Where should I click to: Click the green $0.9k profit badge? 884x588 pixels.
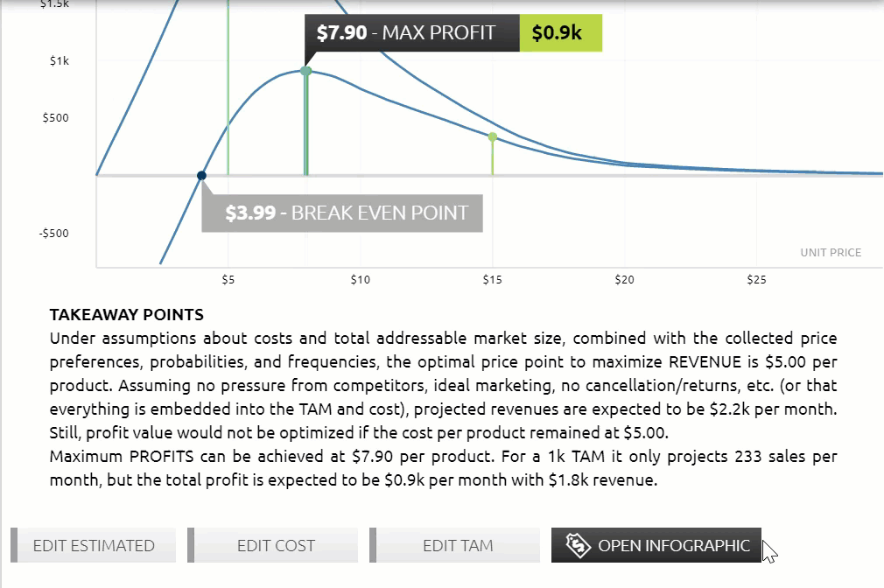[560, 32]
